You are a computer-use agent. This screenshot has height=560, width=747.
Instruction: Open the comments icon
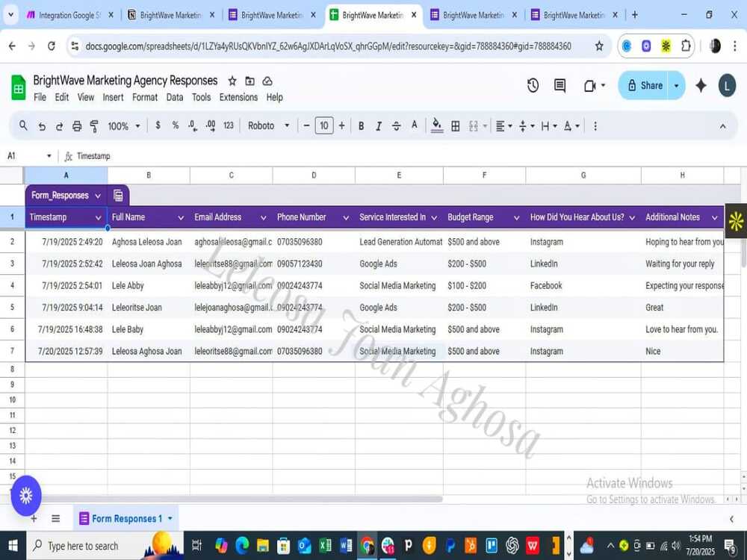560,86
